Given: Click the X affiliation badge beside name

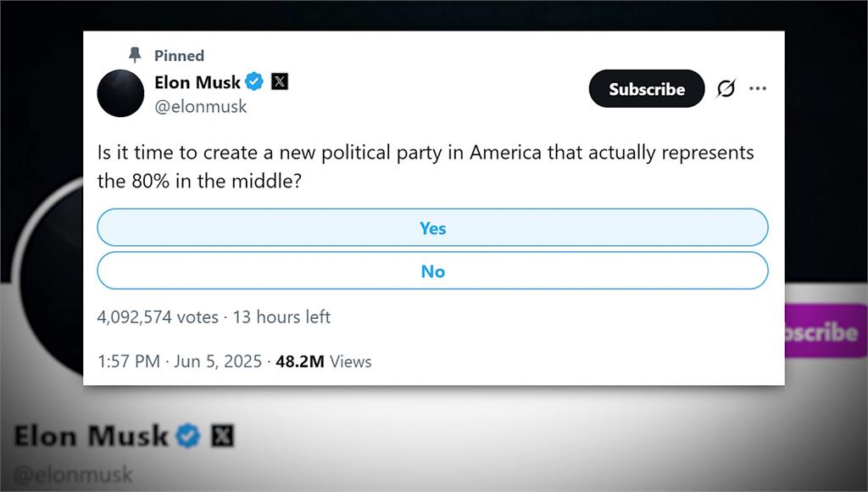Looking at the screenshot, I should 280,81.
